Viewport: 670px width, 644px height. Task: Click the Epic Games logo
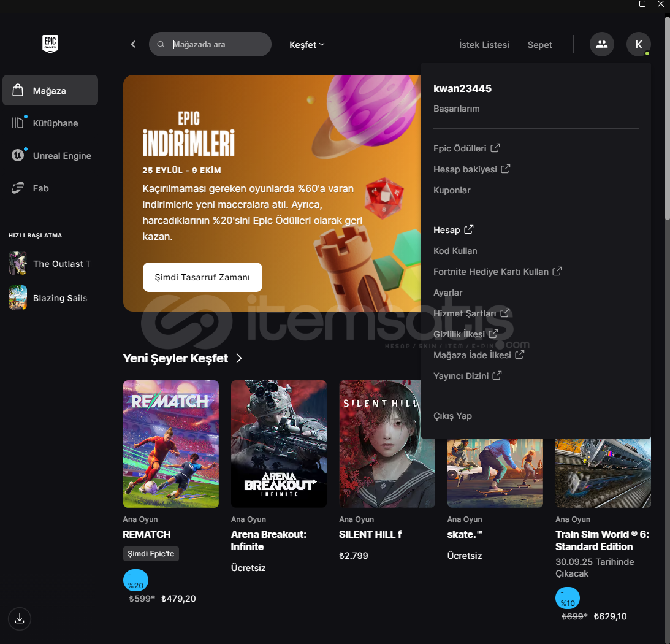[50, 44]
